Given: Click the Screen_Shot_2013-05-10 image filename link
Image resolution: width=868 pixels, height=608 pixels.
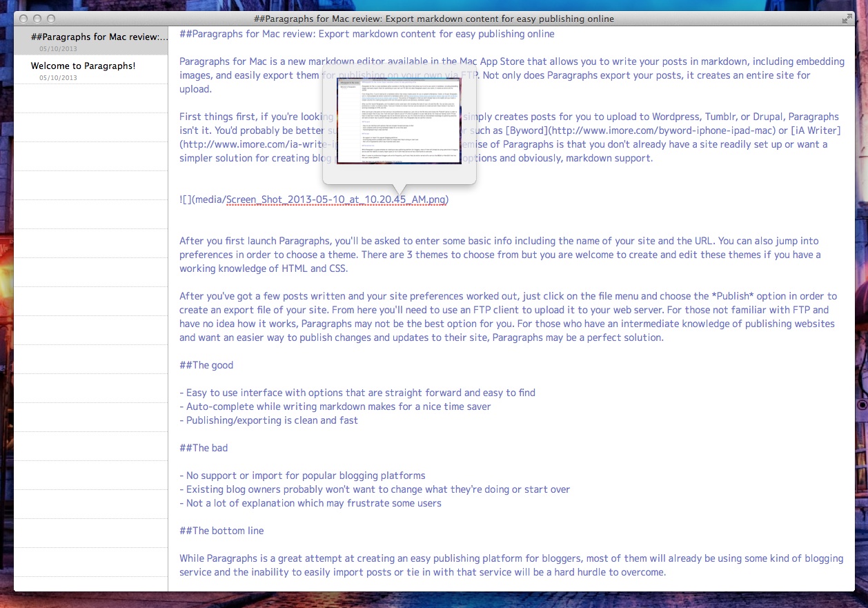Looking at the screenshot, I should click(336, 199).
